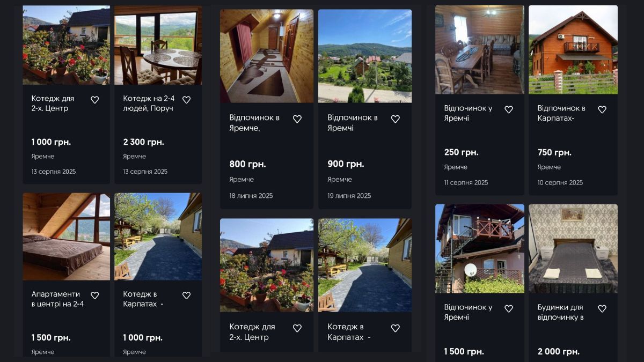Toggle heart on middle Котедж для 2-х. Центр
The width and height of the screenshot is (644, 362).
(x=297, y=328)
